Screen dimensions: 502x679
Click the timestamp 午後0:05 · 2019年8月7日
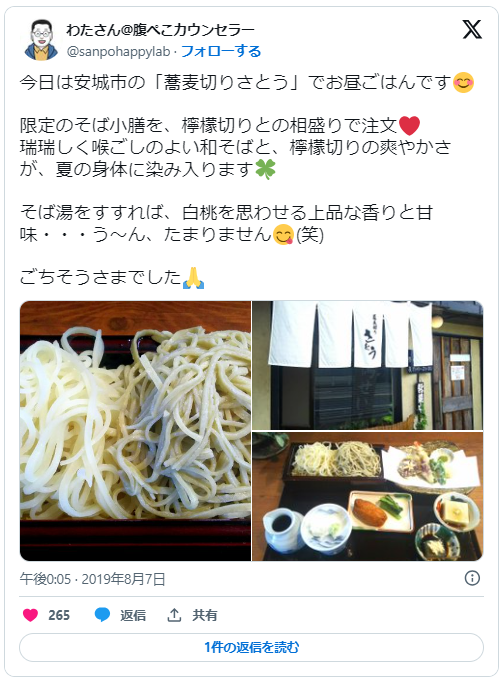click(92, 579)
